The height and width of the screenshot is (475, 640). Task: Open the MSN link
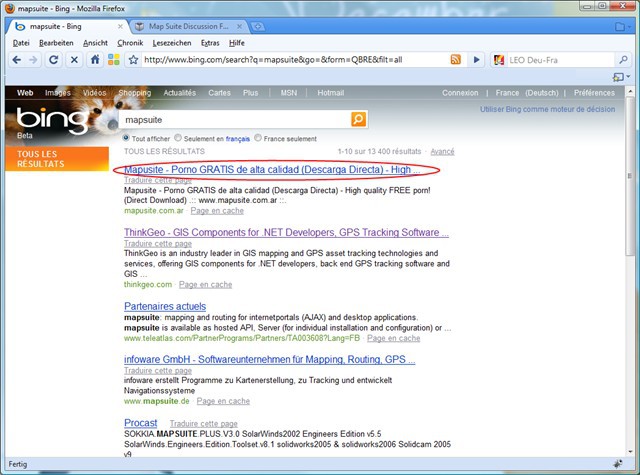(x=289, y=93)
